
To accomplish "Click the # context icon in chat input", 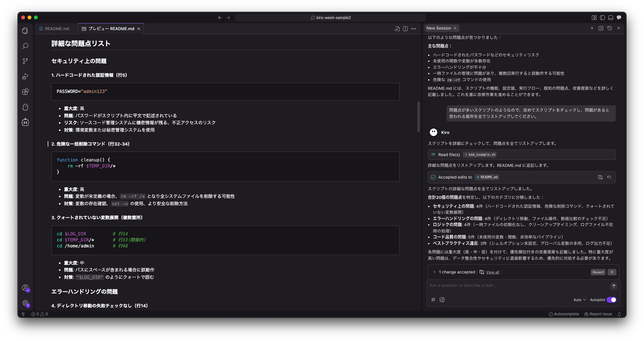I will tap(433, 300).
